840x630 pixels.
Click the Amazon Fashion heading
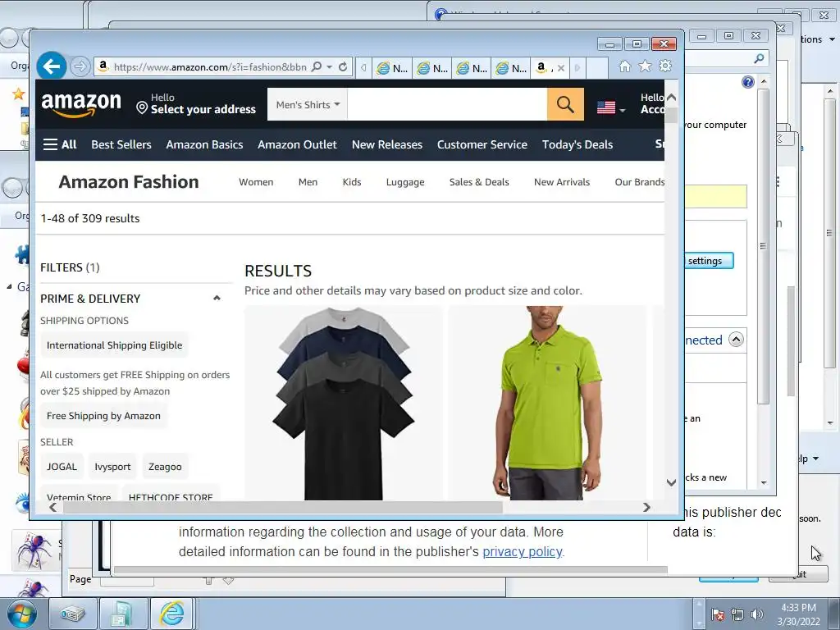129,182
